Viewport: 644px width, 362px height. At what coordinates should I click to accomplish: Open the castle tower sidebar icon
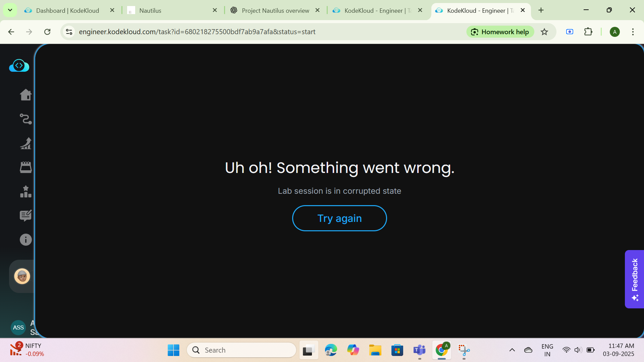[25, 167]
